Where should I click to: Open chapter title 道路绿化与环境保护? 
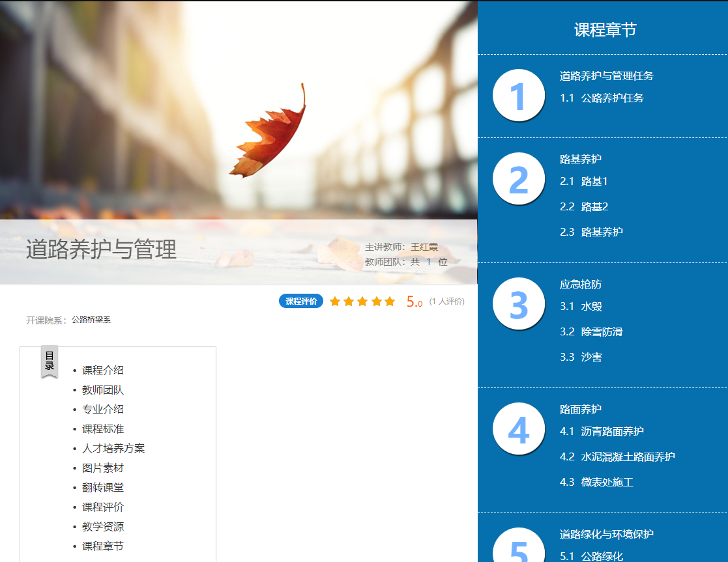click(606, 534)
